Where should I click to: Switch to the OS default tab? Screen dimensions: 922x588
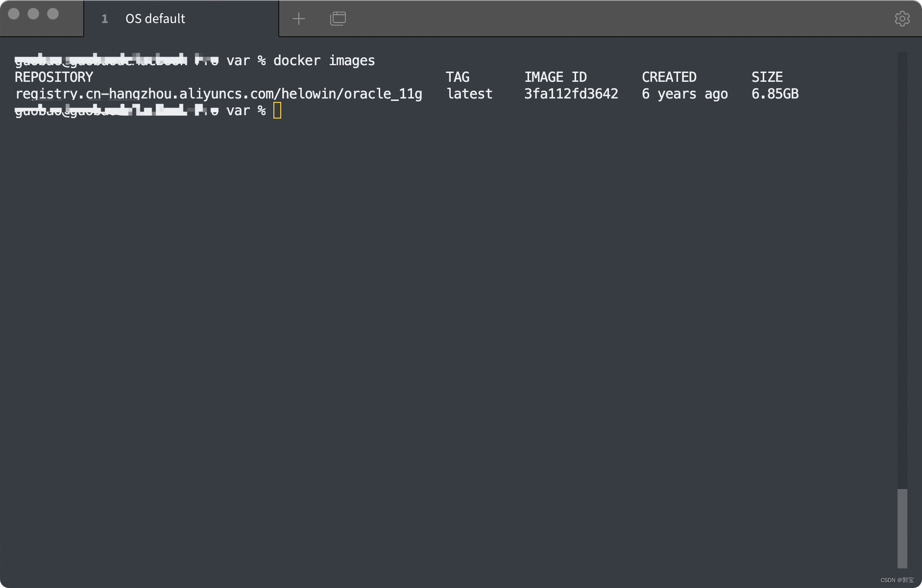pyautogui.click(x=155, y=19)
